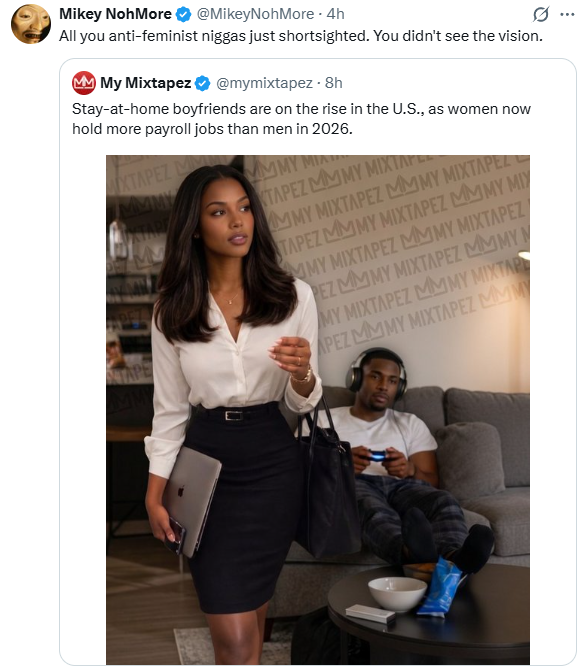Open Mikey NohMore's profile avatar

click(31, 24)
